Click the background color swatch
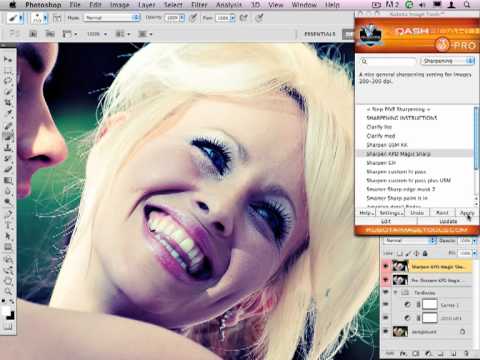Screen dimensions: 480x360 point(11,316)
